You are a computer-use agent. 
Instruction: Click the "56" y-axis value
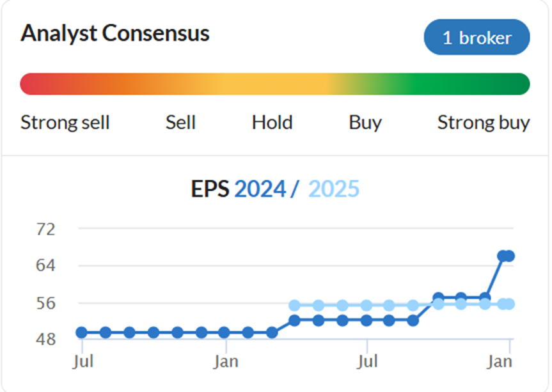46,303
